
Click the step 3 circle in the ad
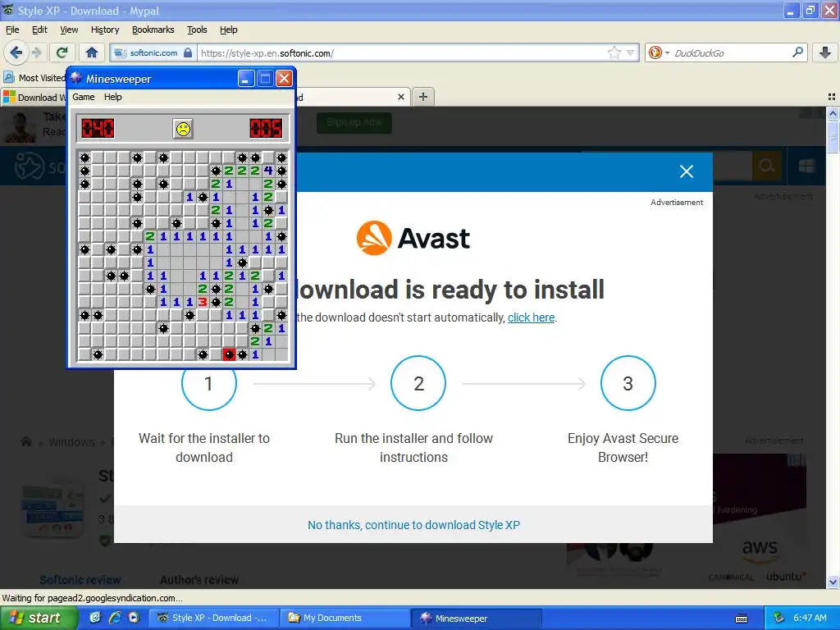(x=628, y=383)
